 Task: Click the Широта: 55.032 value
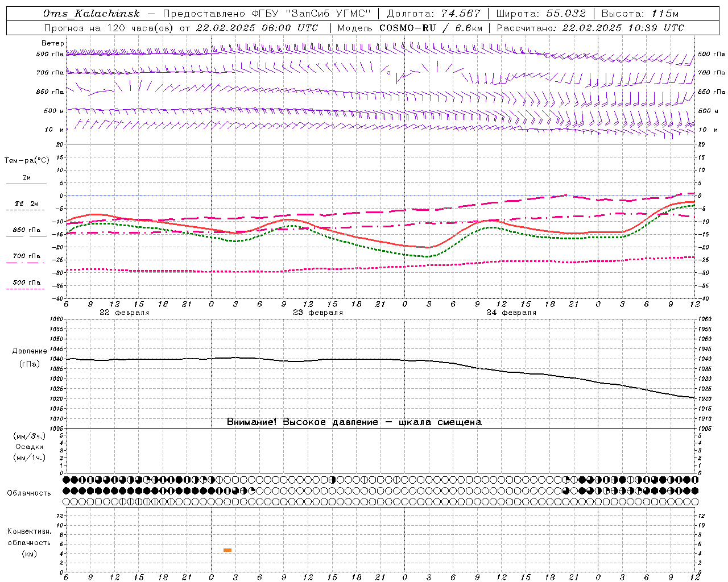pos(541,14)
